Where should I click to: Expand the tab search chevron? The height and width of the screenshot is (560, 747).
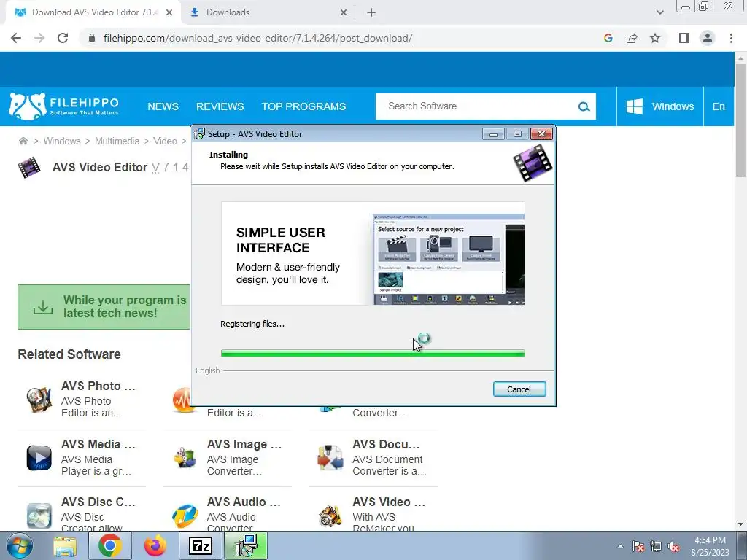click(659, 12)
